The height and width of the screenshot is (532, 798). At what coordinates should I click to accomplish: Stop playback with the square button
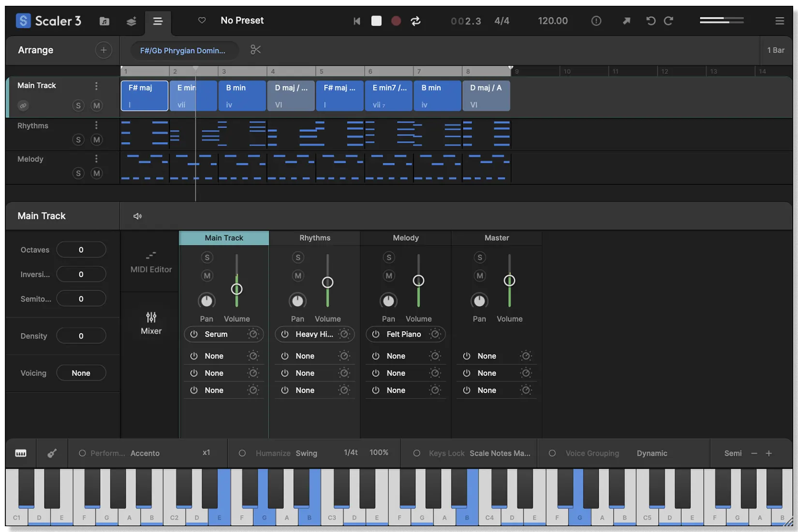pyautogui.click(x=376, y=21)
